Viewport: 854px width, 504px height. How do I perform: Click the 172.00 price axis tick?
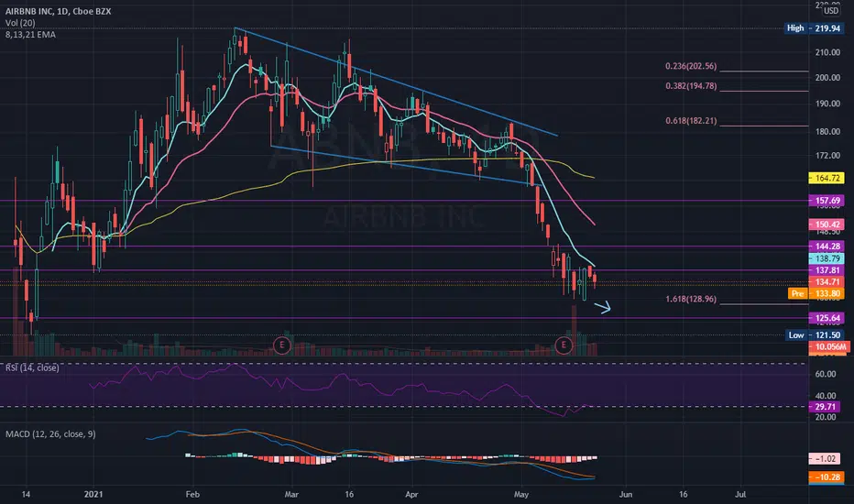click(x=827, y=156)
